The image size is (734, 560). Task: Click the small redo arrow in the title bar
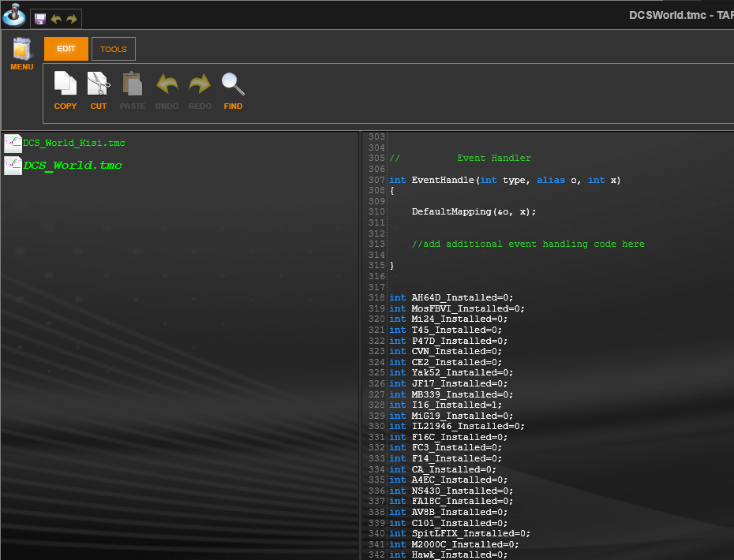[72, 19]
